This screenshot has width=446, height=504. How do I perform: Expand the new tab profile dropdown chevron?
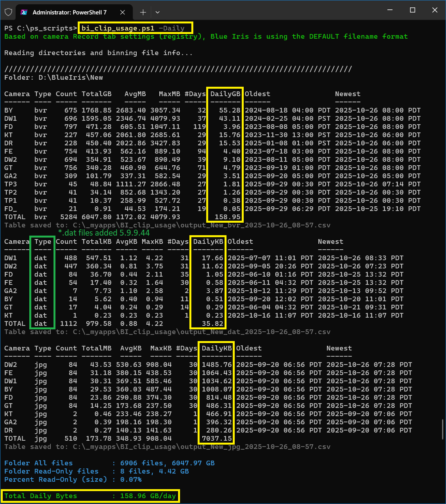(157, 12)
